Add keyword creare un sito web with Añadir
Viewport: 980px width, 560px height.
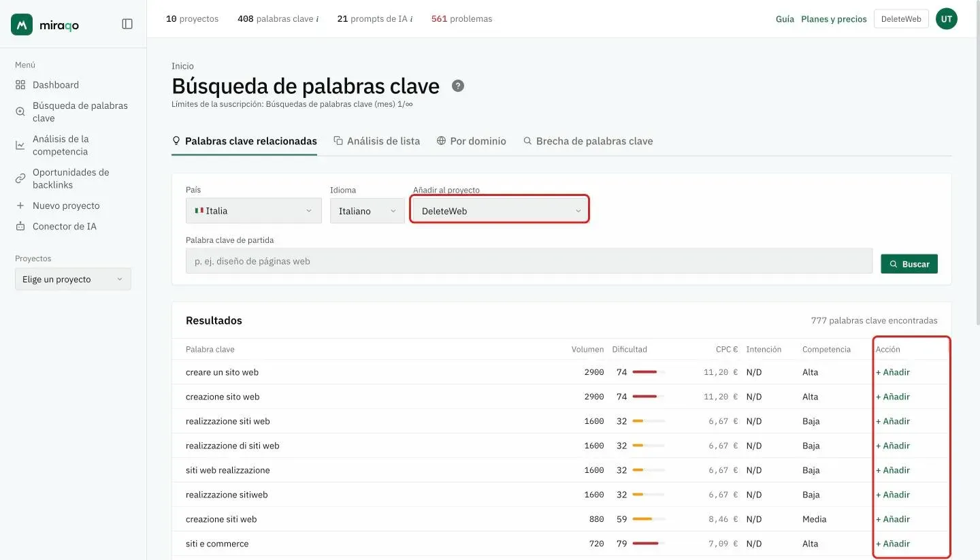coord(893,372)
